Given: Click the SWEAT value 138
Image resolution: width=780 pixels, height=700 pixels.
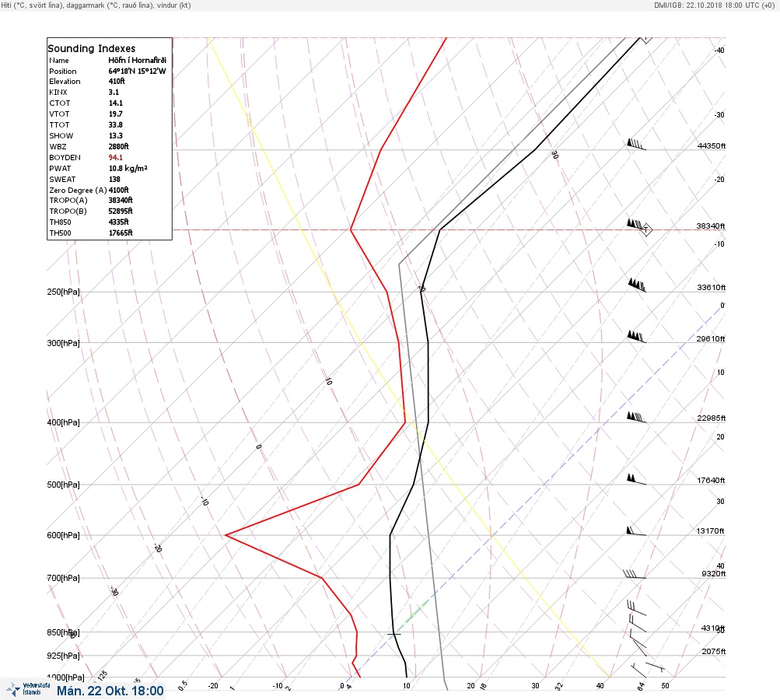Looking at the screenshot, I should 114,179.
